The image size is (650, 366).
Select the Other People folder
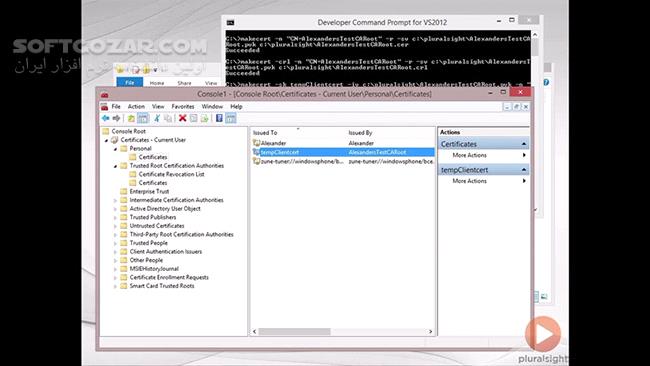[x=146, y=260]
